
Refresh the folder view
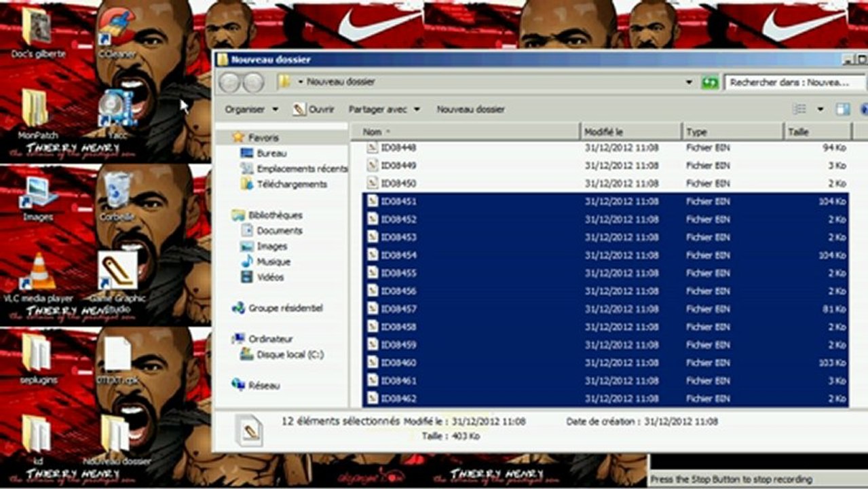pos(710,82)
